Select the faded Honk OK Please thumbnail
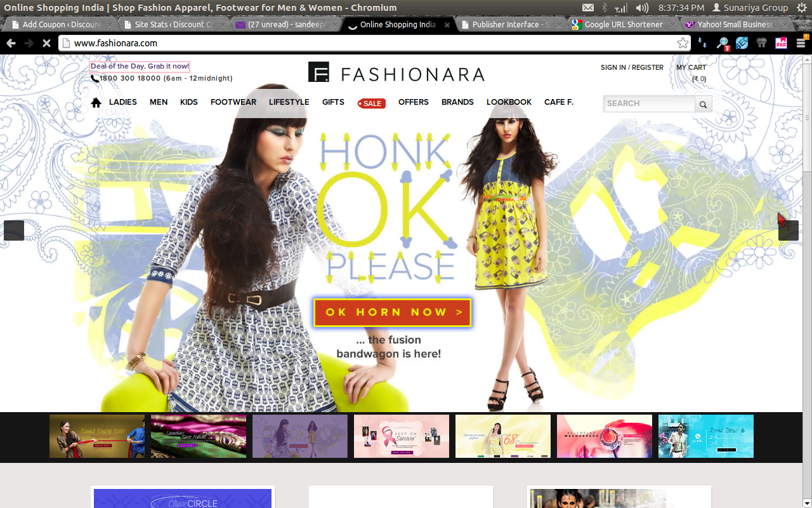The height and width of the screenshot is (508, 812). pyautogui.click(x=300, y=436)
